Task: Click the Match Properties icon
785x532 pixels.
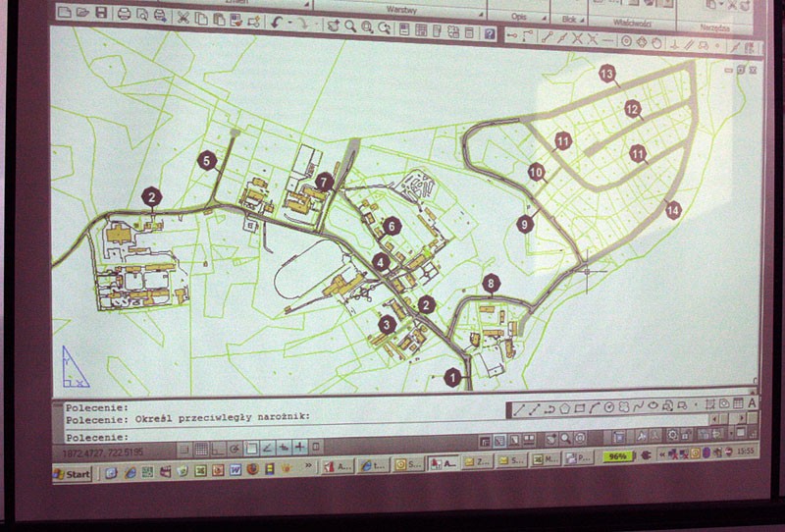Action: (x=236, y=20)
